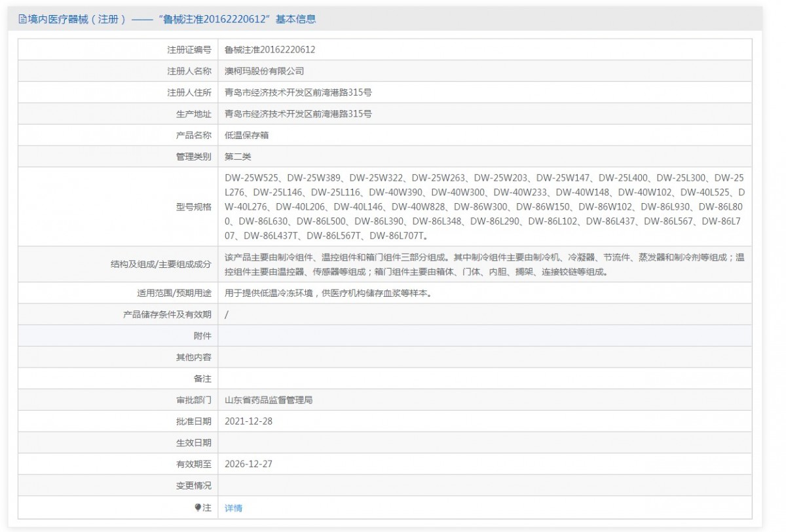
Task: Select management class value 第二类
Action: 238,157
